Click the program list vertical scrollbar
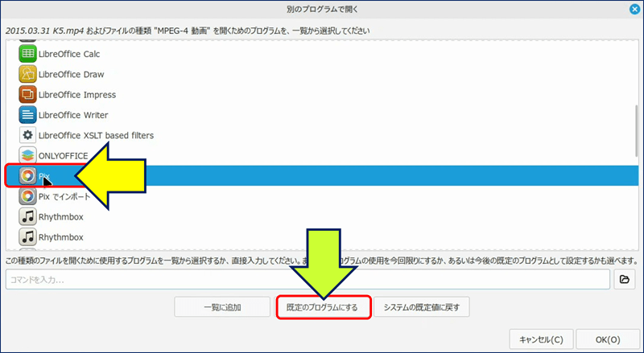Screen dimensions: 644x353 [x=636, y=129]
